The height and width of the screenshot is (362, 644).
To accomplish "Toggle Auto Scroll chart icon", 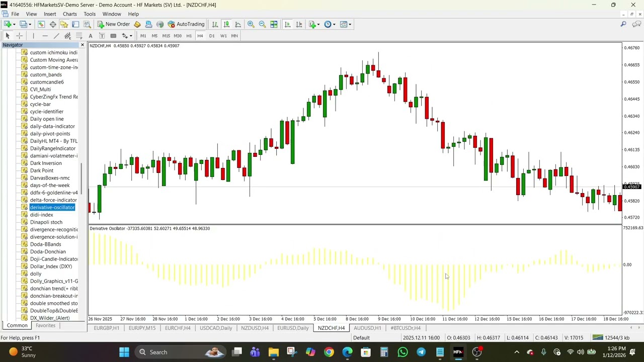I will pos(287,24).
